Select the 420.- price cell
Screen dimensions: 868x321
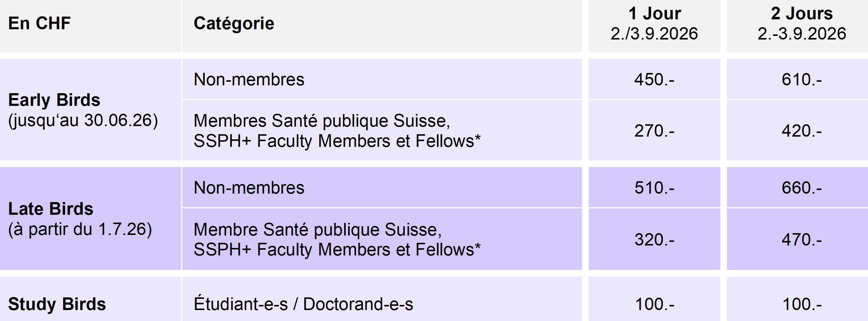point(802,131)
